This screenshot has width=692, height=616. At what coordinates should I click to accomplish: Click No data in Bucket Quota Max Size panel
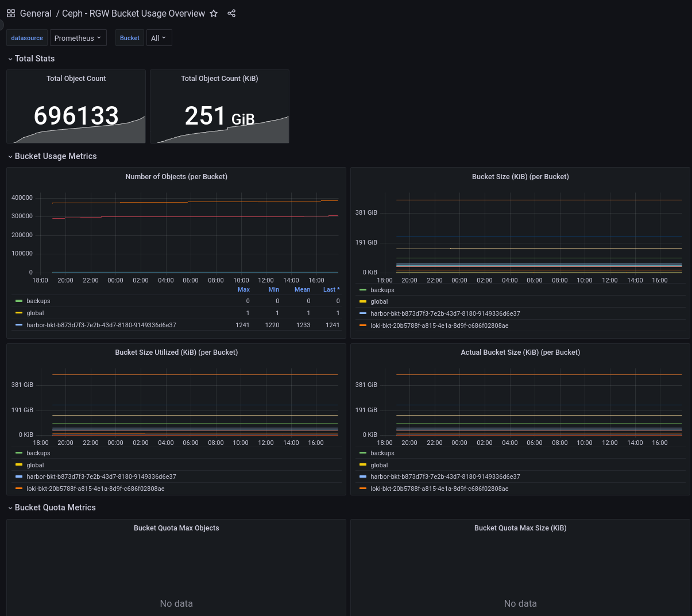click(520, 603)
